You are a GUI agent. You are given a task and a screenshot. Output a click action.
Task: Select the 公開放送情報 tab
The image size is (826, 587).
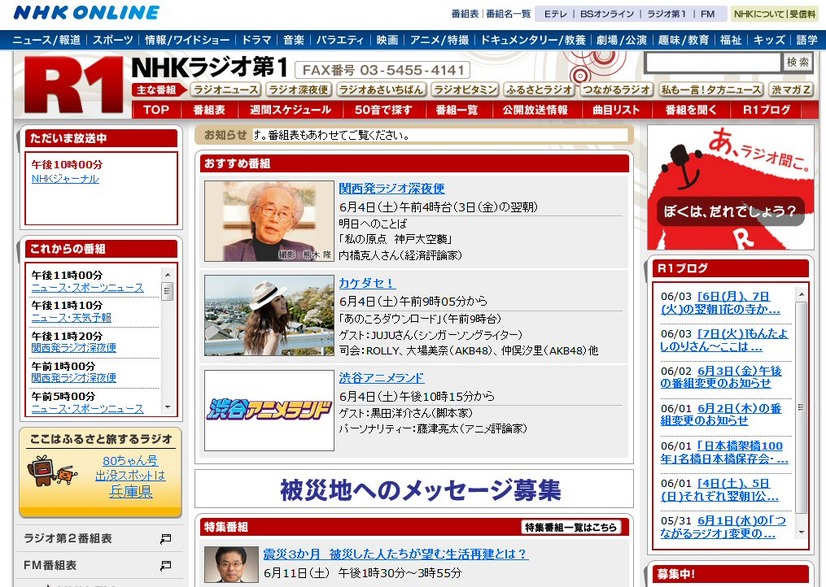pyautogui.click(x=535, y=110)
